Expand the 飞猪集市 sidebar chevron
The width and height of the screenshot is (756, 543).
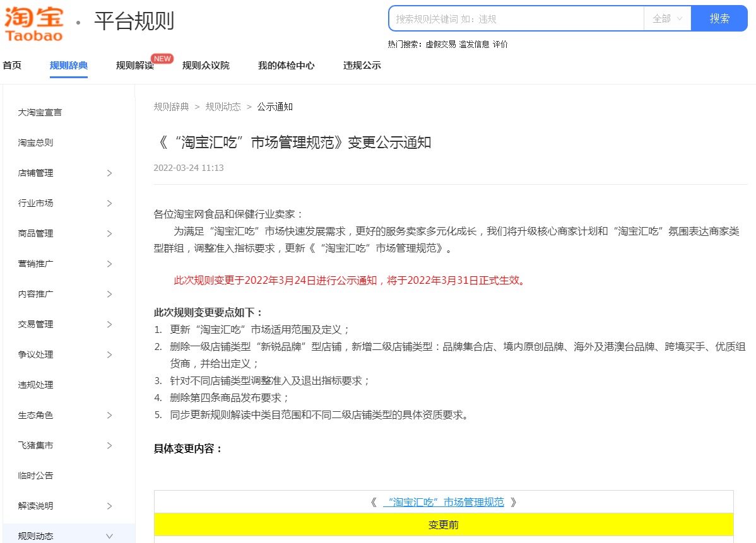109,446
